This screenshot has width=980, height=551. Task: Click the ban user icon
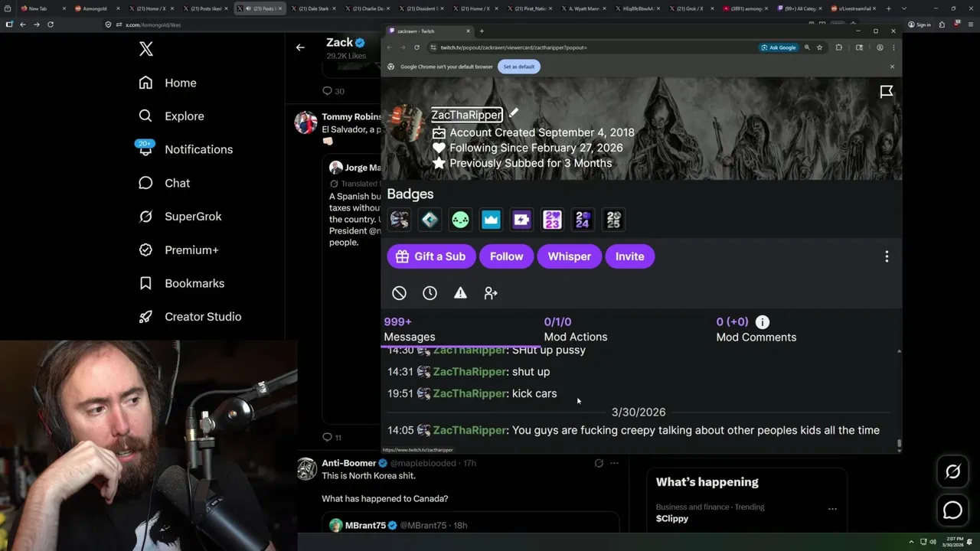point(399,293)
